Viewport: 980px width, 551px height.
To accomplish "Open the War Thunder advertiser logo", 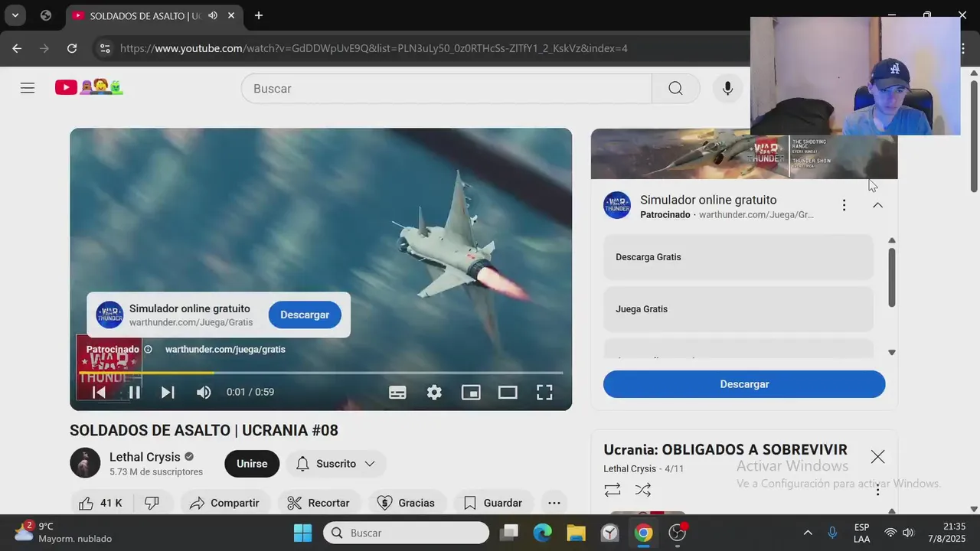I will (x=617, y=205).
